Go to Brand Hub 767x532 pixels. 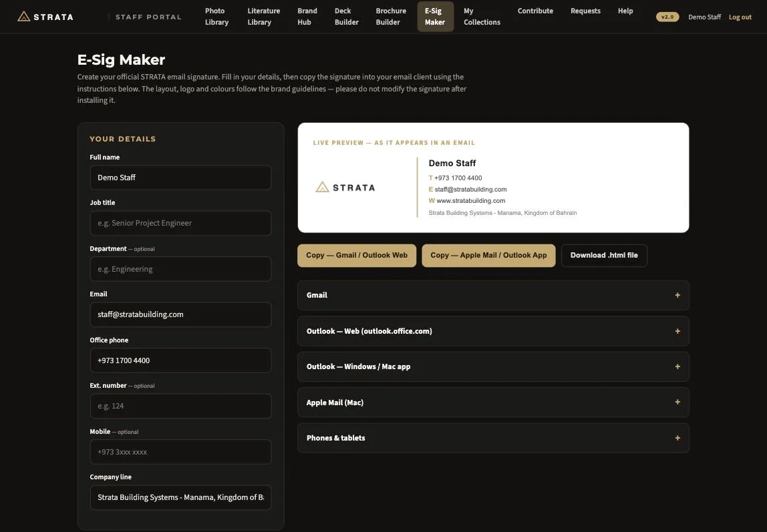(307, 17)
